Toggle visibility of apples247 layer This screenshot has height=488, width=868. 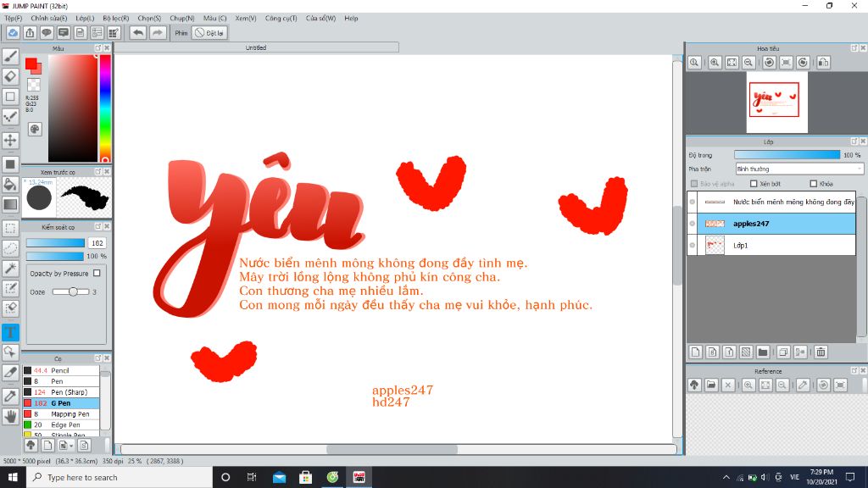(x=693, y=224)
